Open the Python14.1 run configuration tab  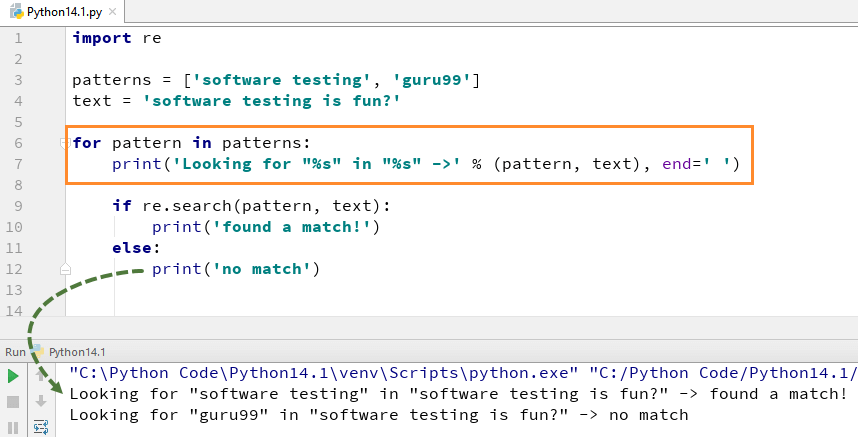76,352
